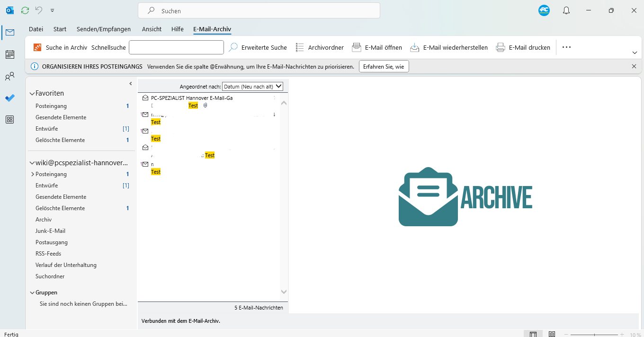644x337 pixels.
Task: Collapse the ribbon using the right chevron
Action: (635, 53)
